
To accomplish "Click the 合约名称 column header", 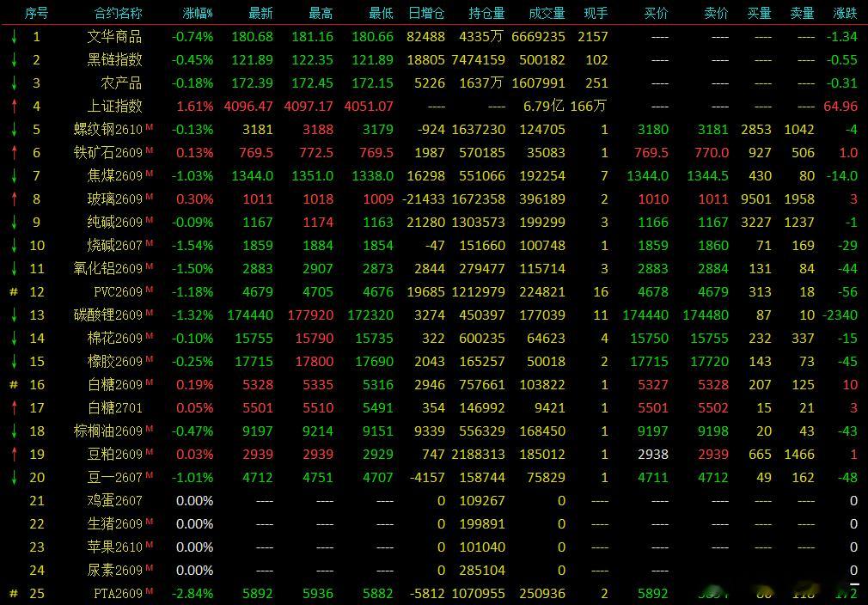I will (118, 13).
